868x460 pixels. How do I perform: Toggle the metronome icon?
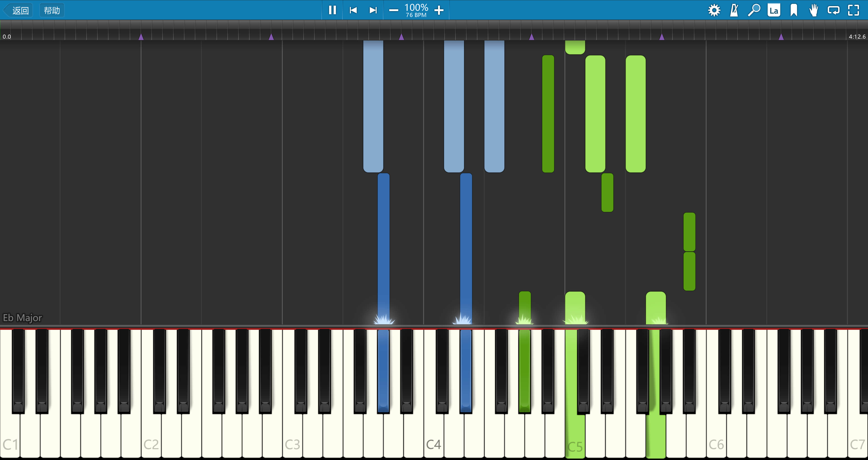click(734, 10)
